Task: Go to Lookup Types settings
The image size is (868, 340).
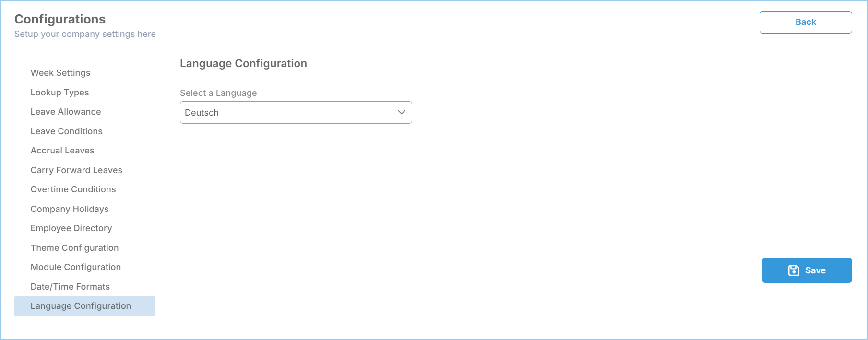Action: pos(60,93)
